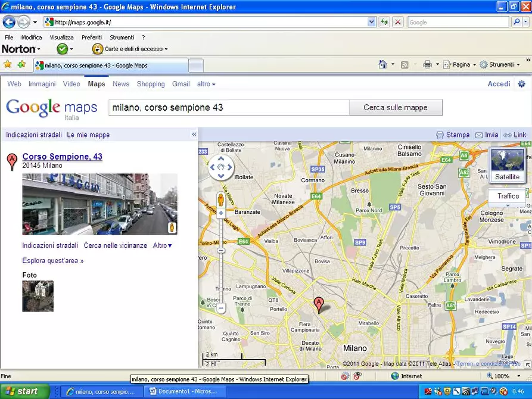Toggle the Traffico traffic layer

pyautogui.click(x=508, y=196)
